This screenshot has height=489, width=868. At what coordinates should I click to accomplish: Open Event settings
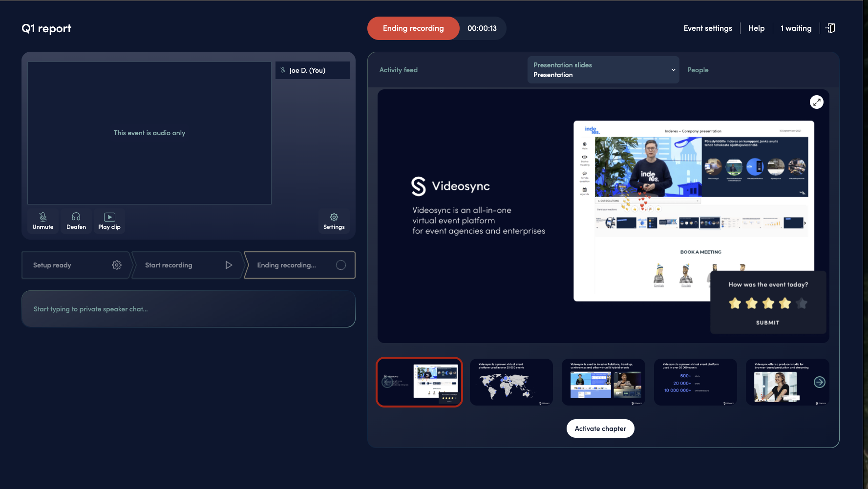coord(708,28)
